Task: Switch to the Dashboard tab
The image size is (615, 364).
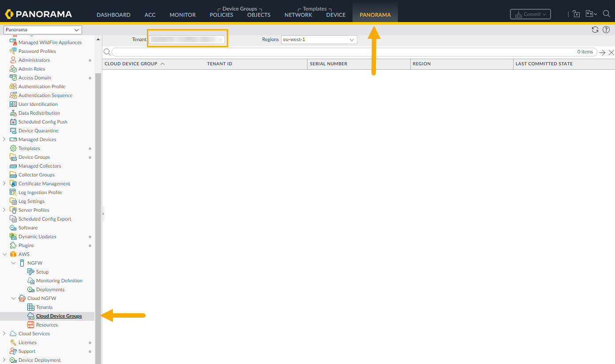Action: tap(113, 15)
